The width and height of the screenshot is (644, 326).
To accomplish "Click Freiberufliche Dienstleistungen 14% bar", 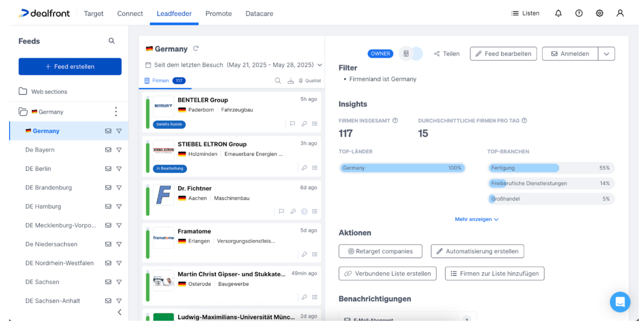I will coord(551,184).
